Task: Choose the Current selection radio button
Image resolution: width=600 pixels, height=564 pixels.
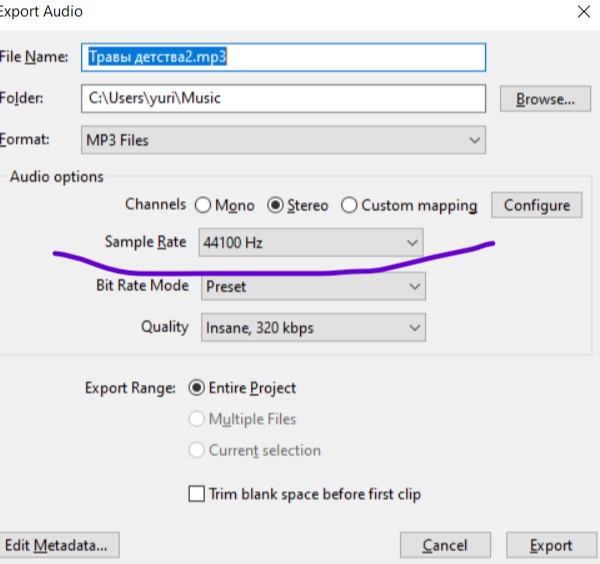Action: [x=197, y=450]
